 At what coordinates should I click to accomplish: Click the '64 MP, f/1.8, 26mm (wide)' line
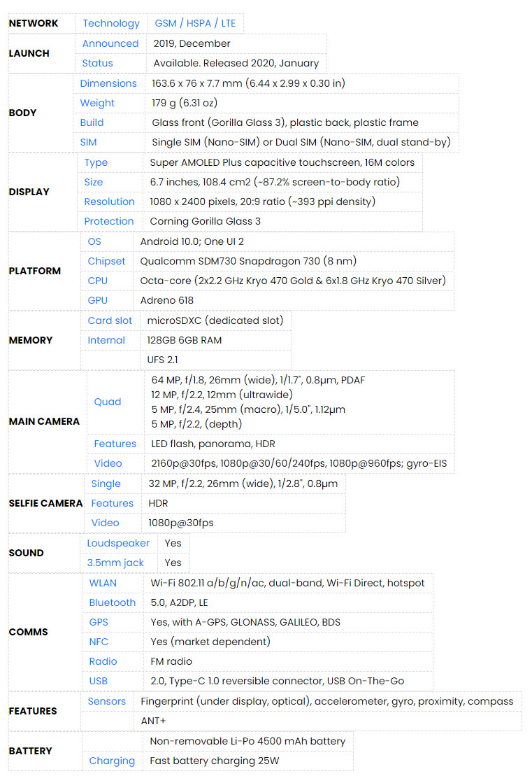[214, 380]
